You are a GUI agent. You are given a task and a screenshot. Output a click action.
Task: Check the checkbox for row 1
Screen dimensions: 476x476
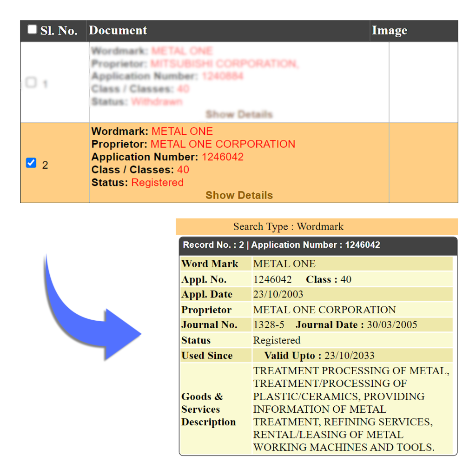(31, 83)
